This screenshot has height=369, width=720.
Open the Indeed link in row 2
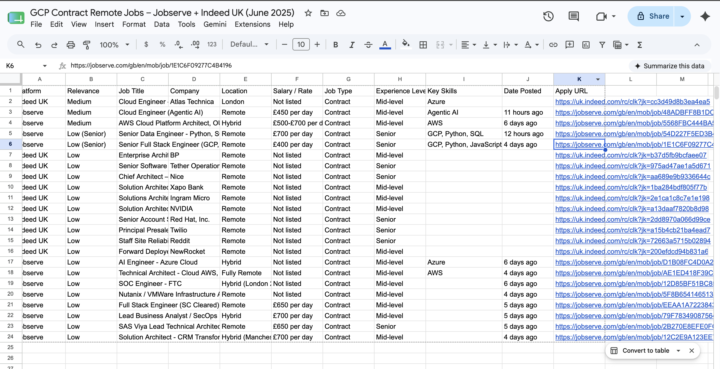click(632, 101)
